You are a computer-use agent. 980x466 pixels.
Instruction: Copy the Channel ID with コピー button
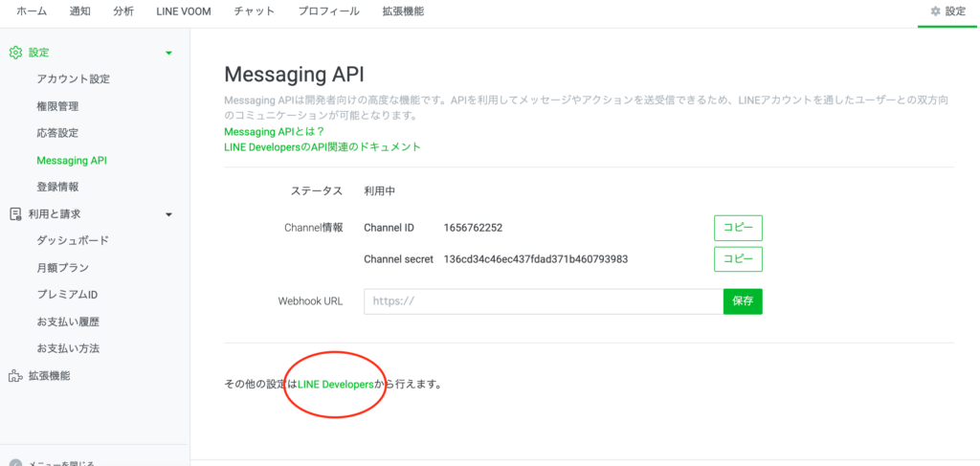click(738, 228)
